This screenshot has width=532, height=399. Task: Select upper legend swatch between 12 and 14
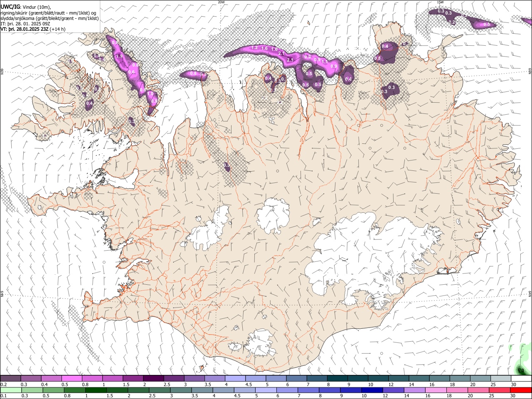(x=399, y=379)
